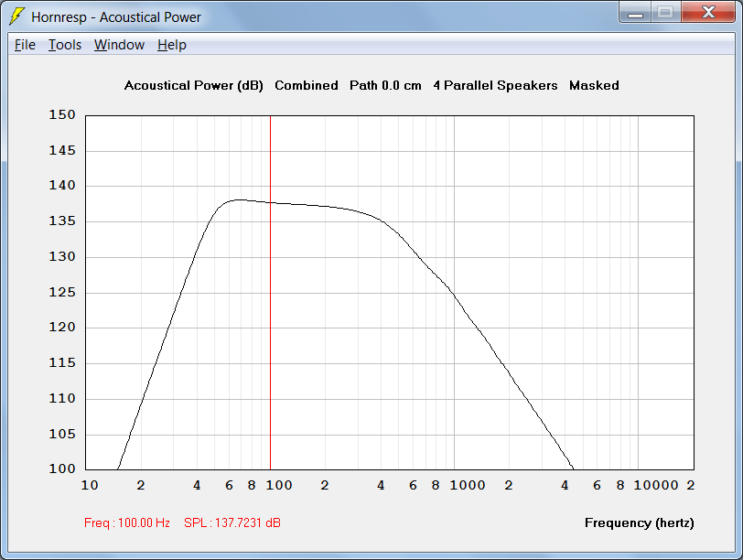Click the 'Masked' label
743x560 pixels.
click(594, 86)
